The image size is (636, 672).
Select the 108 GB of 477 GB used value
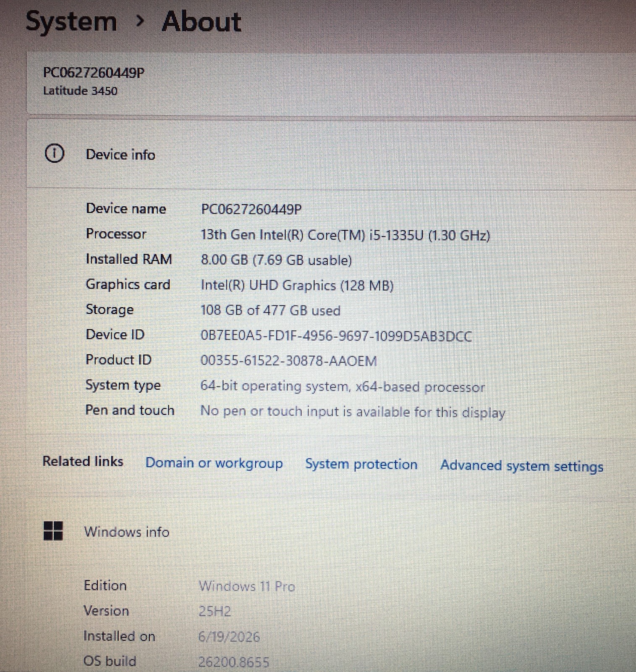[270, 310]
